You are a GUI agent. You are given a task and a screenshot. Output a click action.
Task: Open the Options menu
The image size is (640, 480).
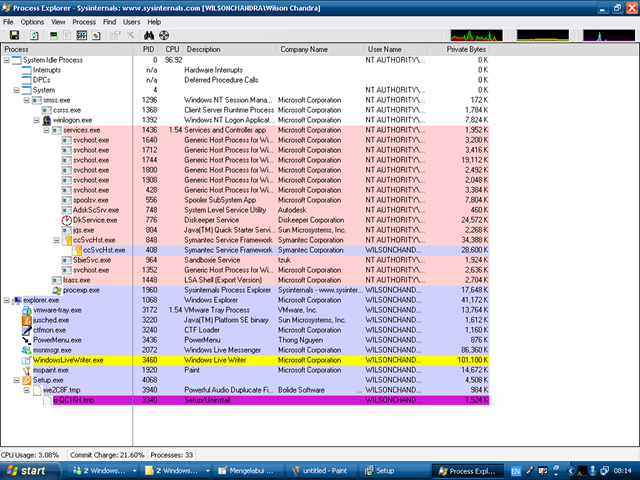click(x=32, y=21)
